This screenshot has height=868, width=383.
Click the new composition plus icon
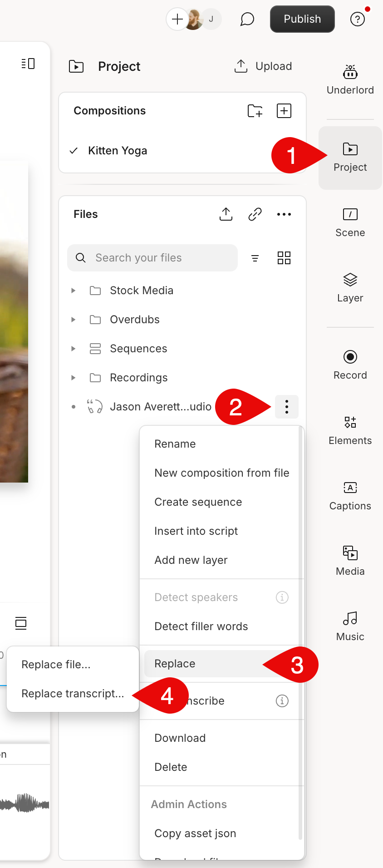(284, 111)
